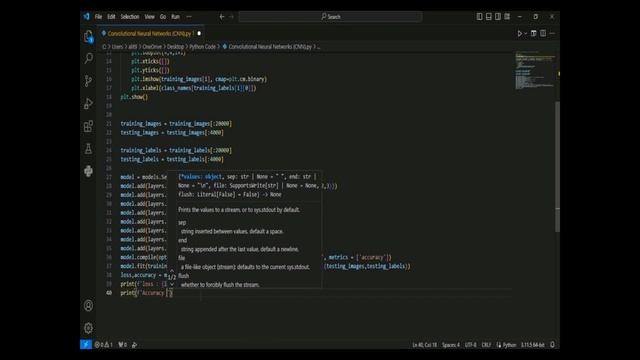Select Python interpreter version in status bar
This screenshot has width=640, height=360.
tap(532, 345)
